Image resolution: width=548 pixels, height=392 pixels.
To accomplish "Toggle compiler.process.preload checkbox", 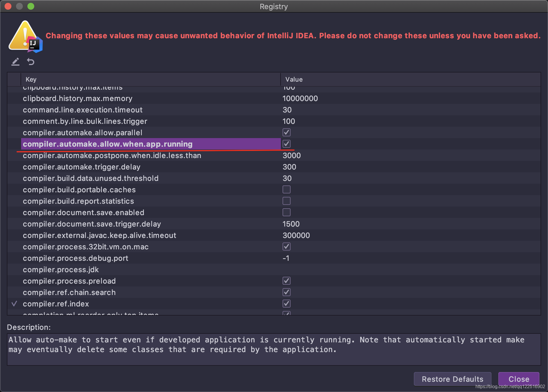I will coord(287,281).
